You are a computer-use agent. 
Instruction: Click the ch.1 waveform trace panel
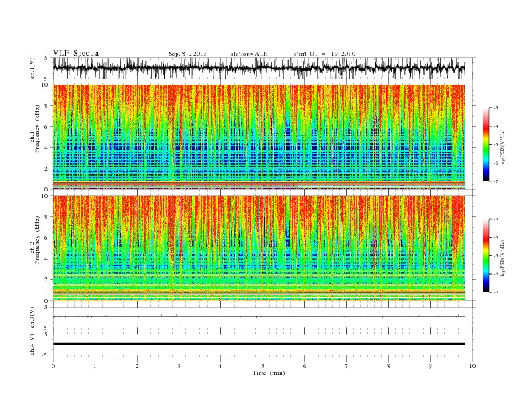(264, 68)
